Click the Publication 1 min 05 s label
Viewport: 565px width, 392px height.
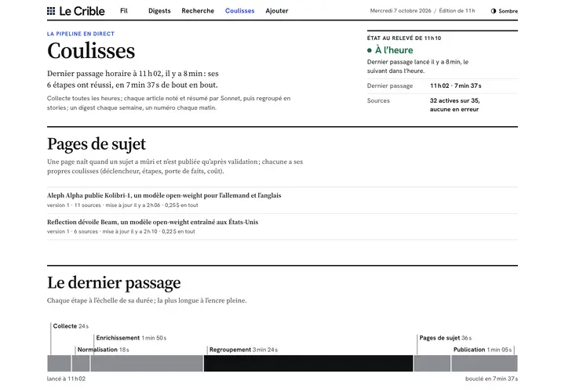(x=483, y=350)
